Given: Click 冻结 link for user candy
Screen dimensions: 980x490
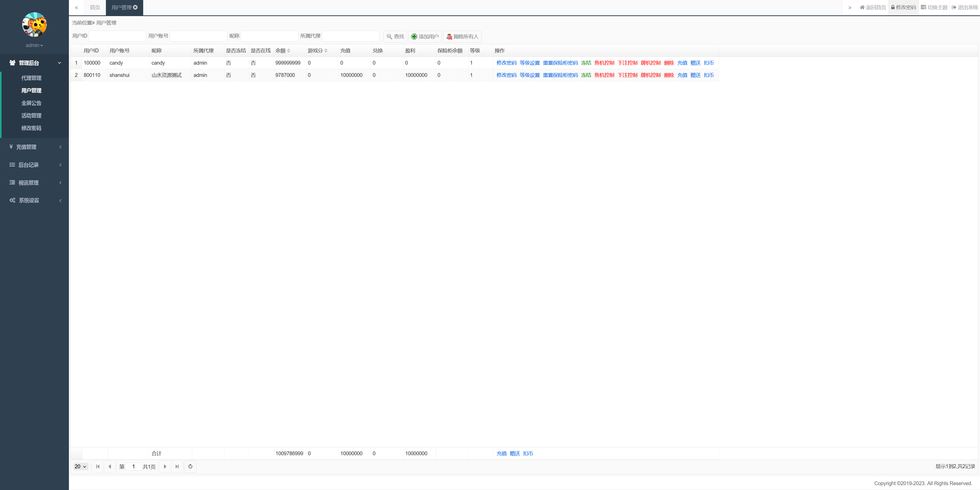Looking at the screenshot, I should [586, 63].
